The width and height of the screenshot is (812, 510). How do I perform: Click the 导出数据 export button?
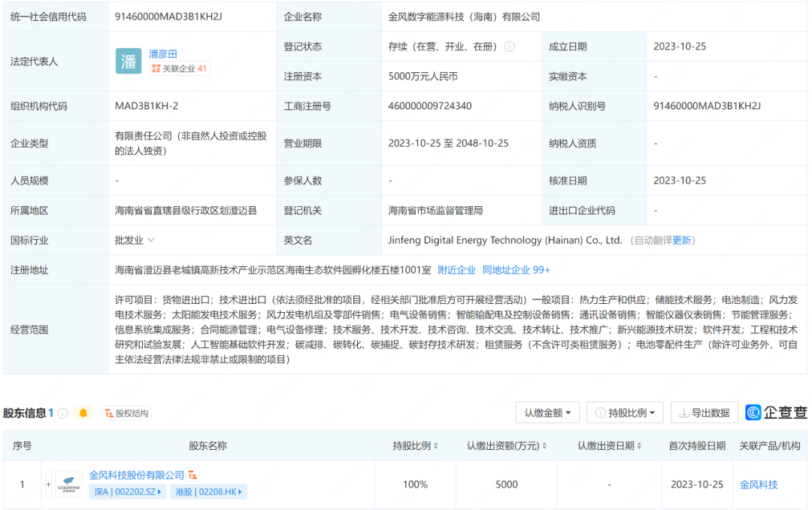pyautogui.click(x=704, y=413)
